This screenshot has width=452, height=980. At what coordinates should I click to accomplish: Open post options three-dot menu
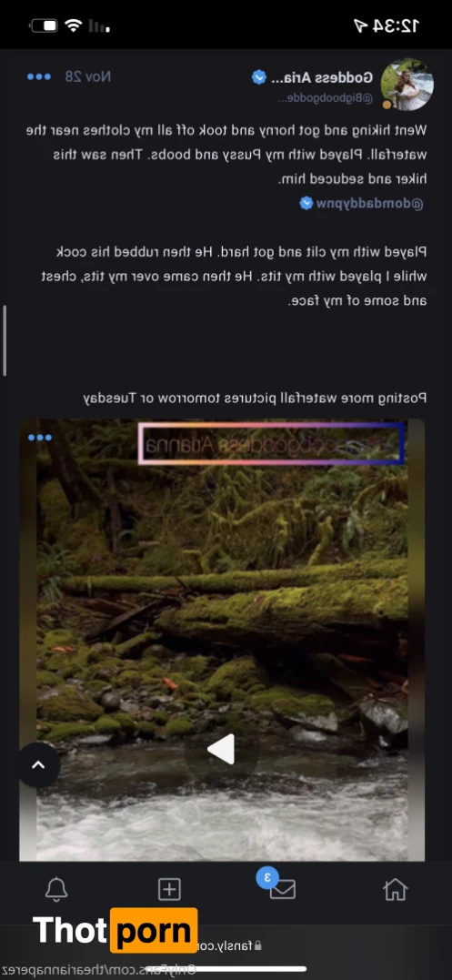(39, 76)
